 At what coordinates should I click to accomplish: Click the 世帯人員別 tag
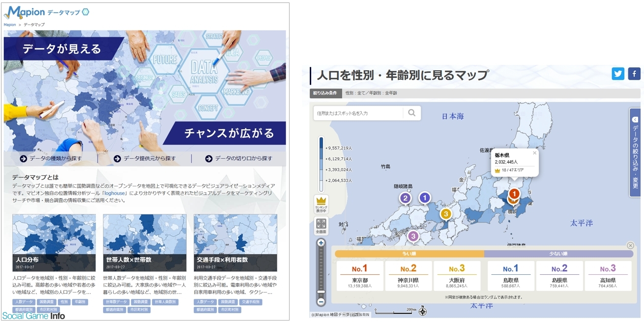(165, 302)
